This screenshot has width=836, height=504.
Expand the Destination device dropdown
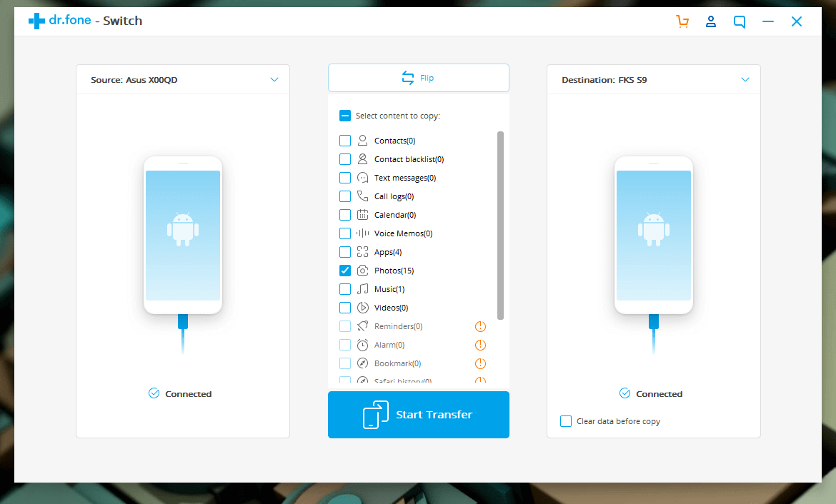click(745, 80)
